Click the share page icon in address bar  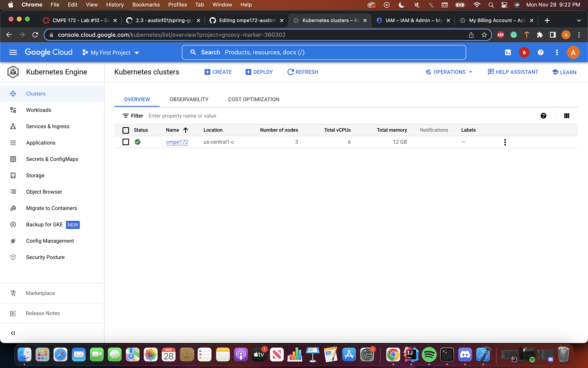click(x=471, y=35)
